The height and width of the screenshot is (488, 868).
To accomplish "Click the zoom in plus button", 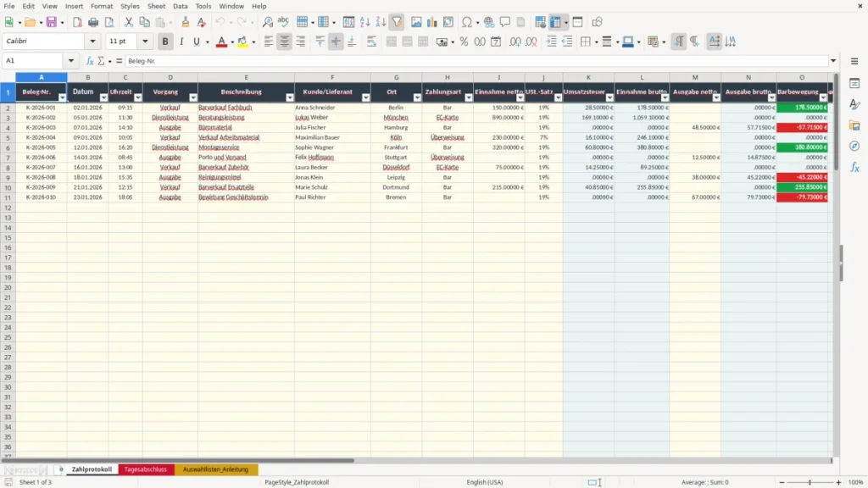I will tap(838, 482).
